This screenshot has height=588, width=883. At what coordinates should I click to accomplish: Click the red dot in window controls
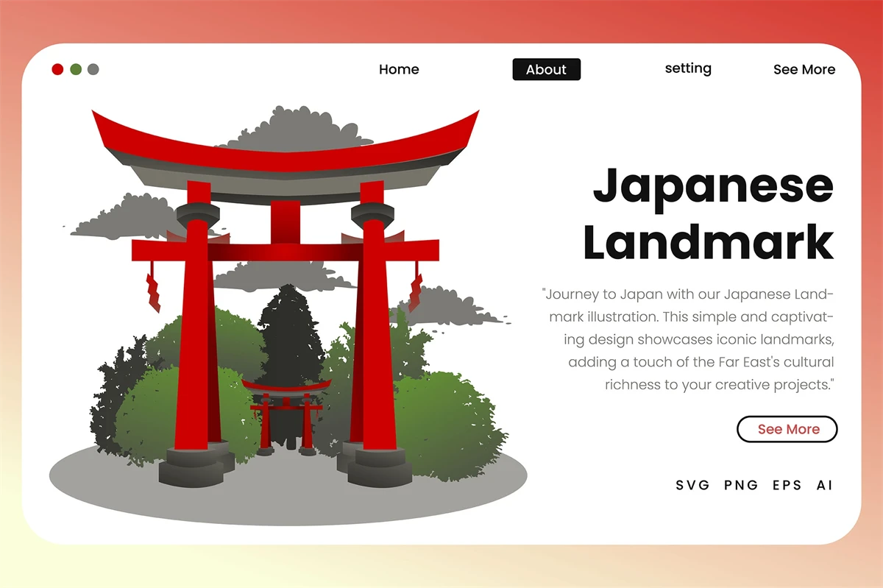(x=57, y=69)
